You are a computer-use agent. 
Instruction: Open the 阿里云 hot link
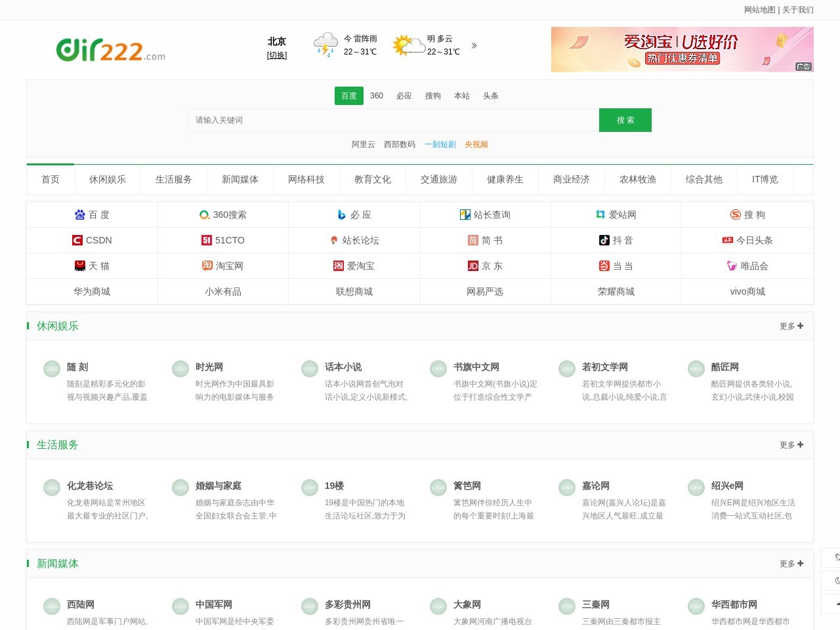pyautogui.click(x=364, y=144)
